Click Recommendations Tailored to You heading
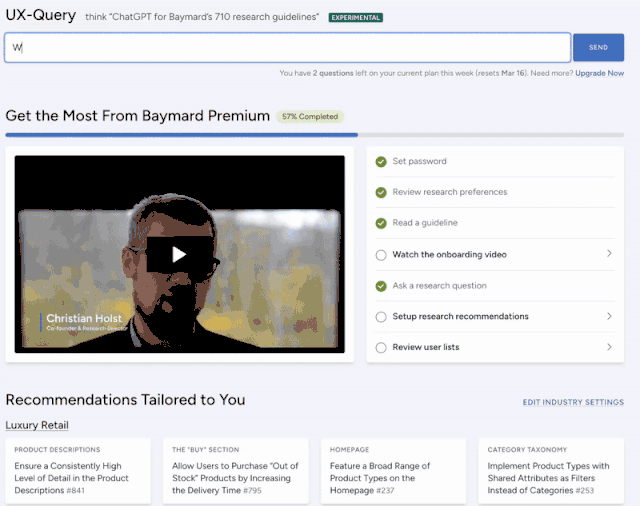This screenshot has height=506, width=640. click(x=125, y=400)
